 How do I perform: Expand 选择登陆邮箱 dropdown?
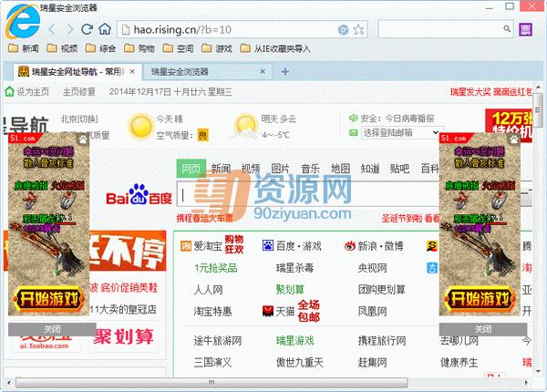coord(402,132)
